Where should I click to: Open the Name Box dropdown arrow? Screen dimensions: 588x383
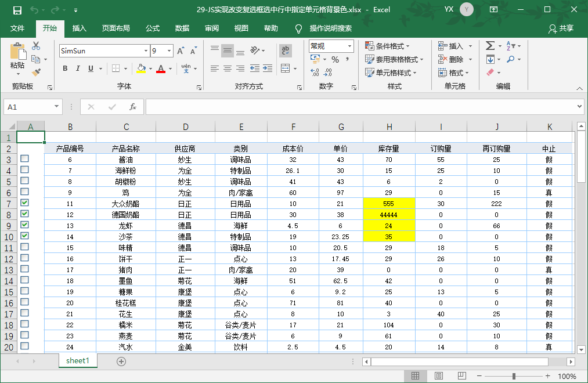click(56, 107)
